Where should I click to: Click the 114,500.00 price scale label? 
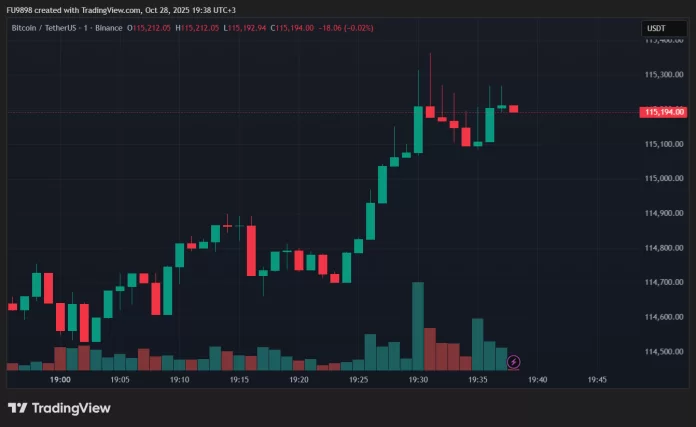coord(664,352)
